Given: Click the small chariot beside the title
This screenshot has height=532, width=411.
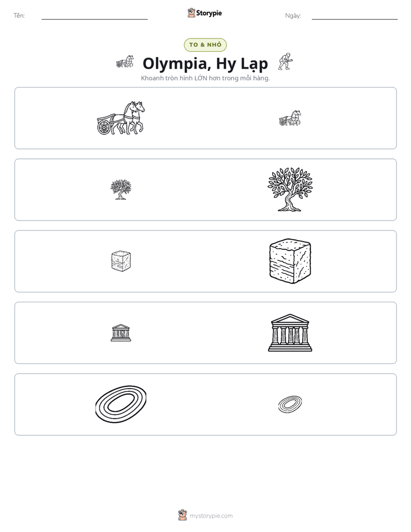Looking at the screenshot, I should pyautogui.click(x=125, y=62).
